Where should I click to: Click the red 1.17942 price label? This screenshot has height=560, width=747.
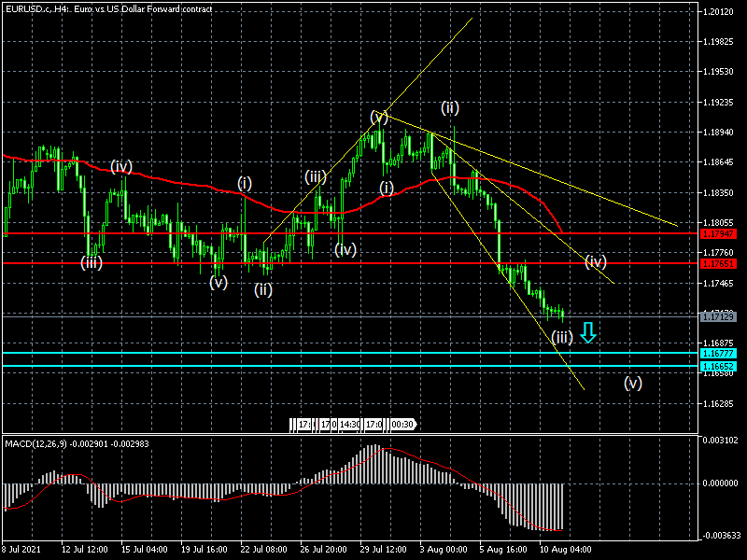718,232
